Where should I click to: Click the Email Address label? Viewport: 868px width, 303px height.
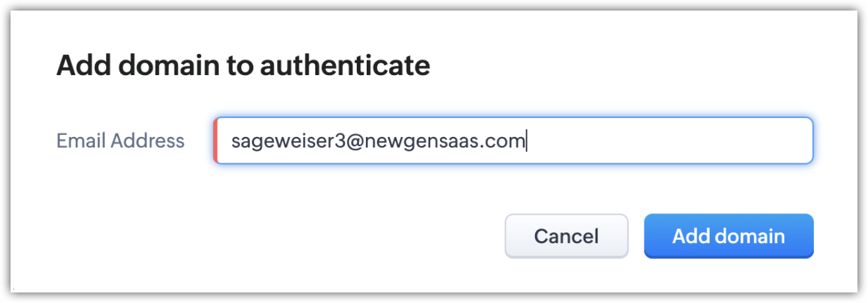(x=120, y=140)
